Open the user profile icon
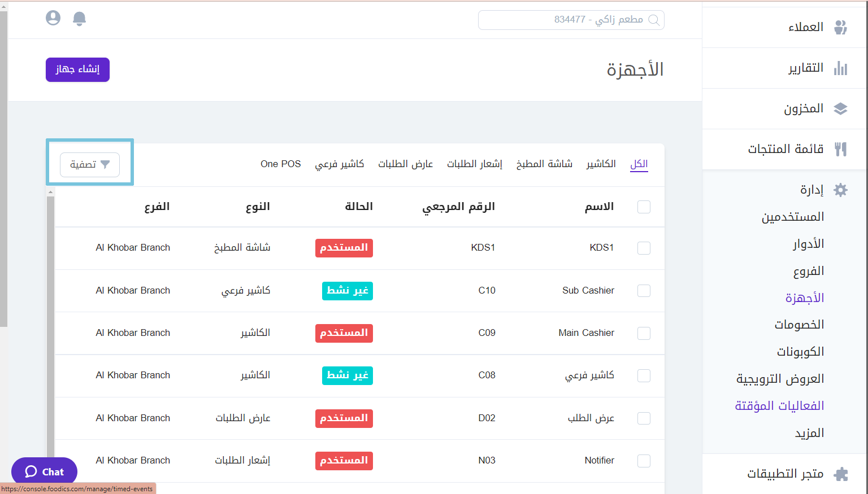 click(53, 18)
